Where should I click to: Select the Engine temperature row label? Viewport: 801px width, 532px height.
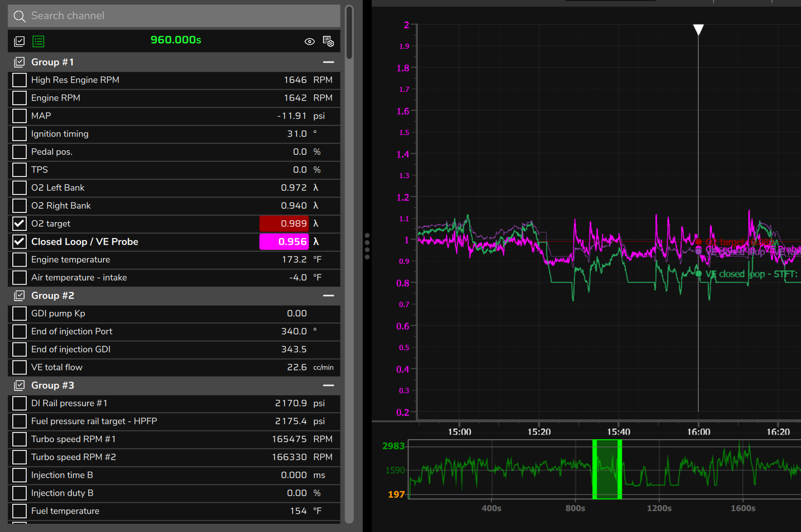coord(71,260)
